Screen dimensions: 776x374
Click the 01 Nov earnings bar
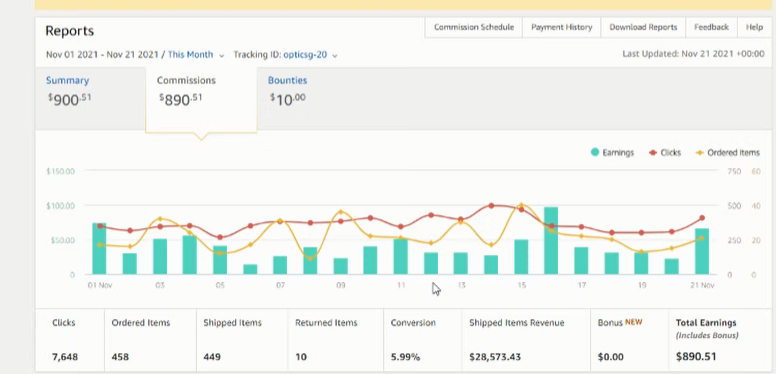pyautogui.click(x=99, y=249)
